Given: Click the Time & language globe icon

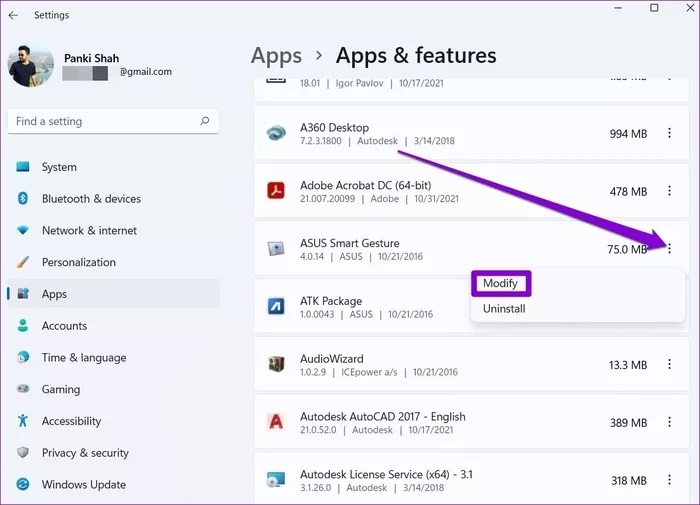Looking at the screenshot, I should pyautogui.click(x=23, y=357).
